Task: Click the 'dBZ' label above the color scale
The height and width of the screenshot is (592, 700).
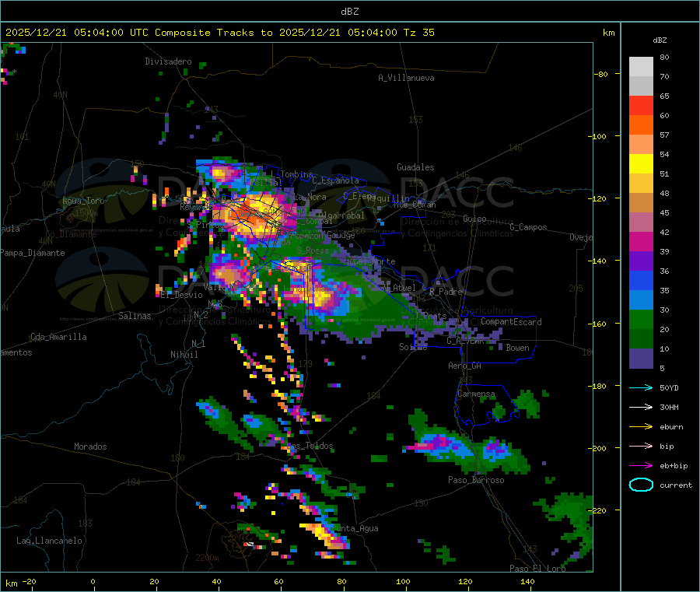Action: pyautogui.click(x=660, y=40)
